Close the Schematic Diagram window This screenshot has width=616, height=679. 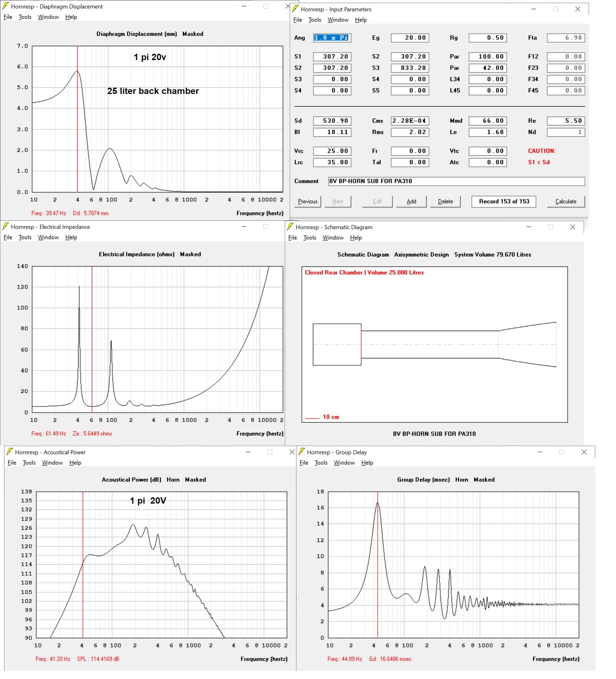pos(573,227)
